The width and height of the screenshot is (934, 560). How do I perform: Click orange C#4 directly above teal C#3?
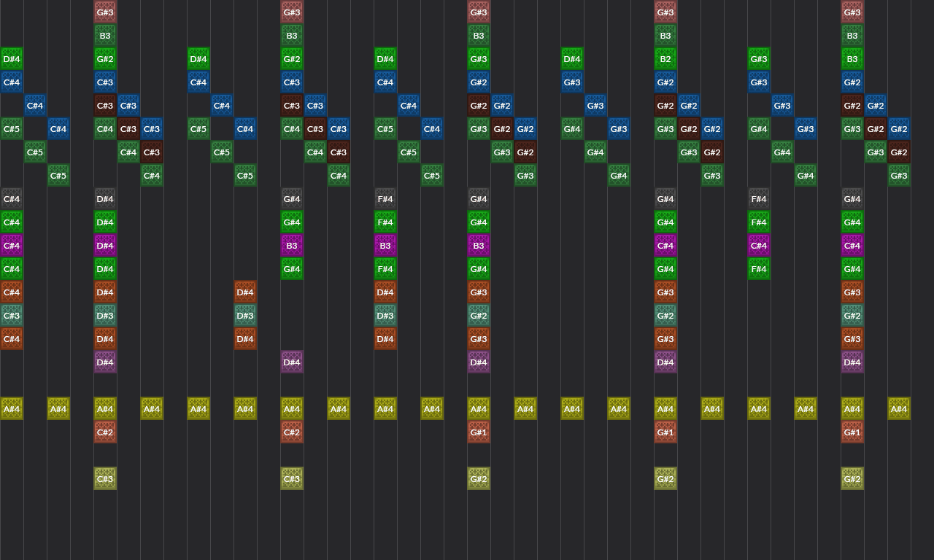(x=12, y=292)
